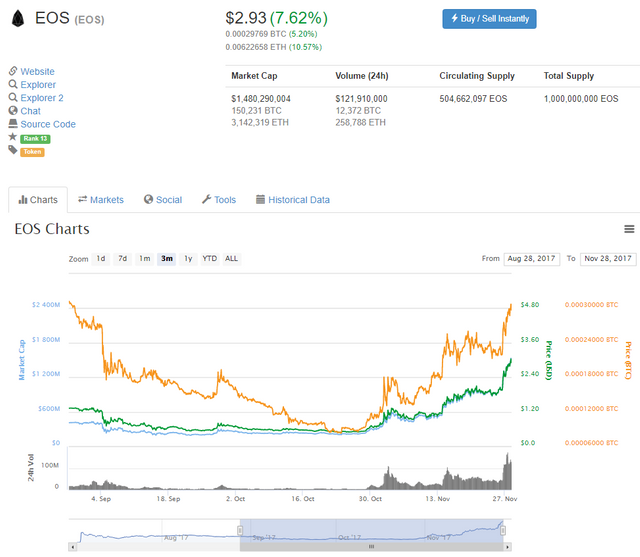Click the To date field Nov 28, 2017
Image resolution: width=640 pixels, height=557 pixels.
click(608, 259)
